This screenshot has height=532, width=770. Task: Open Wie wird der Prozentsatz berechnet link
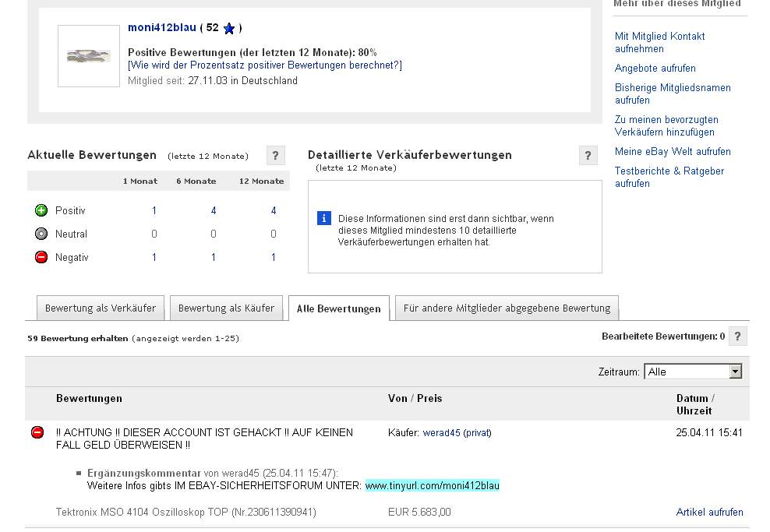265,65
